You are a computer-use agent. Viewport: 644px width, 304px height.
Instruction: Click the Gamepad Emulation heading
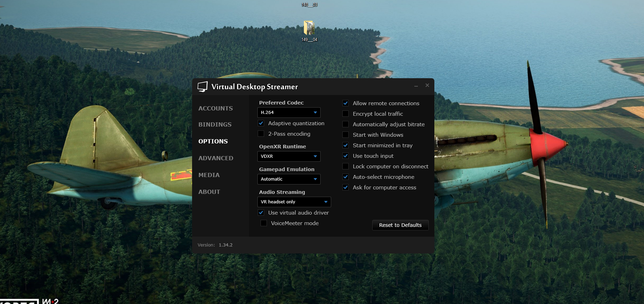[287, 169]
